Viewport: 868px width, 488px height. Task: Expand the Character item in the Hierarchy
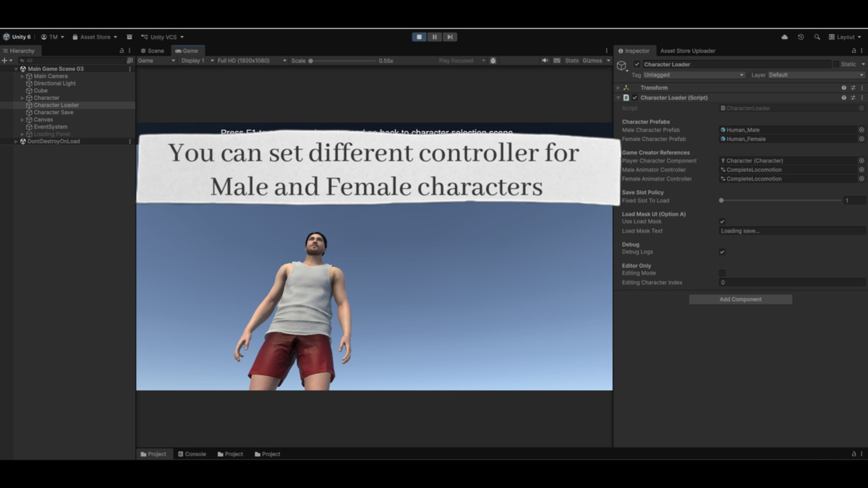[x=22, y=98]
